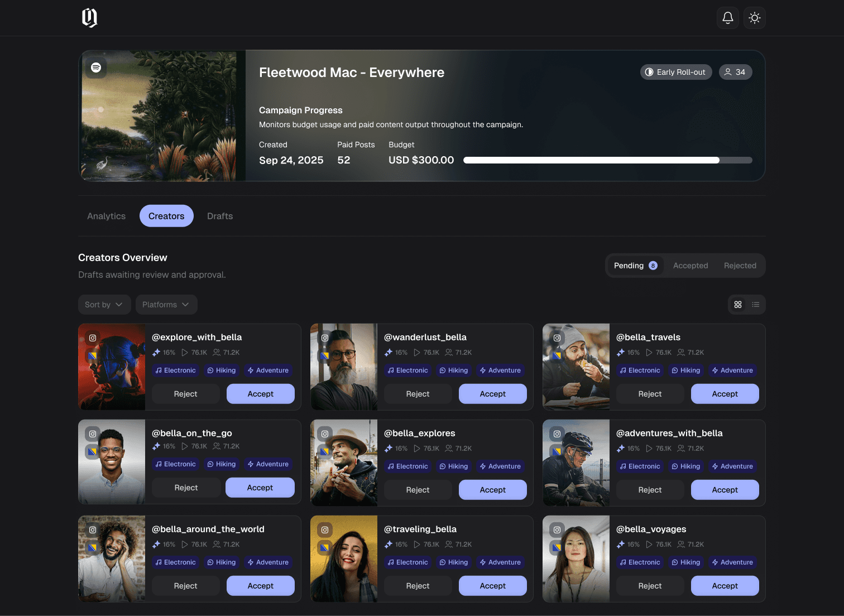Click Instagram icon on @traveling_bella card
The image size is (844, 616).
pos(325,530)
